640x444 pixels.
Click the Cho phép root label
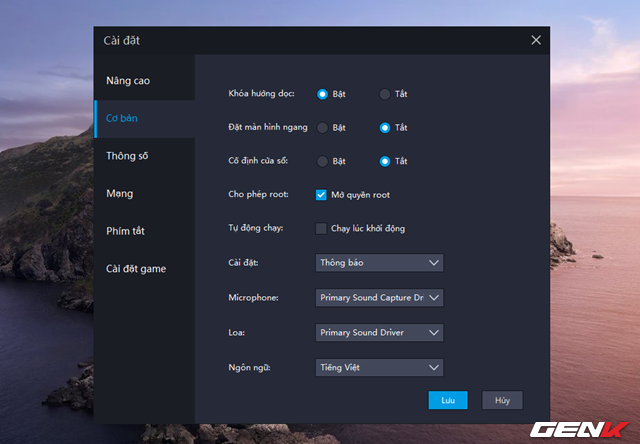(x=258, y=194)
